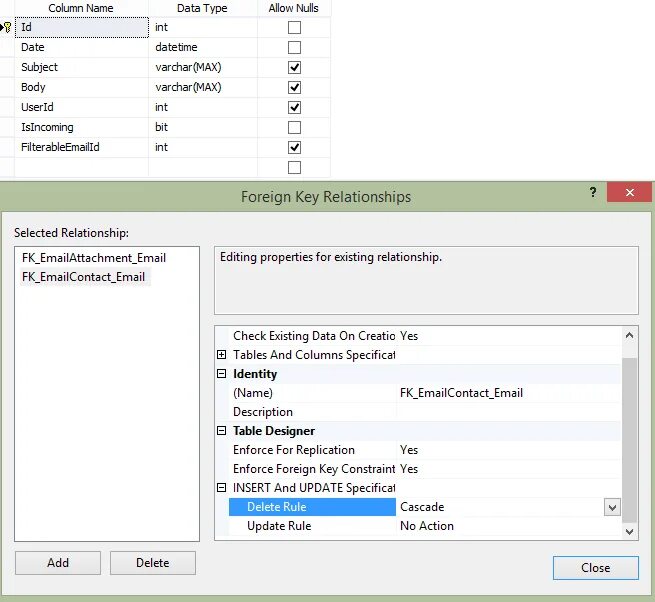Collapse the Table Designer section

coord(222,431)
